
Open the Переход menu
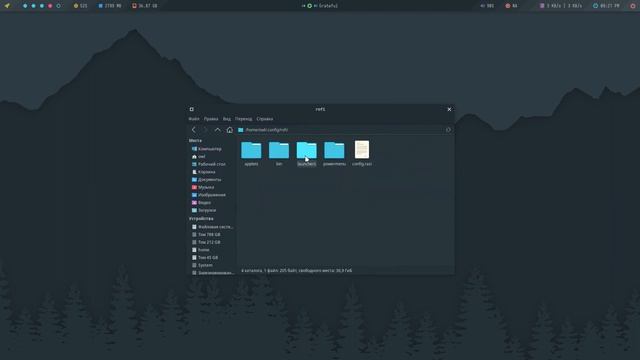[244, 119]
